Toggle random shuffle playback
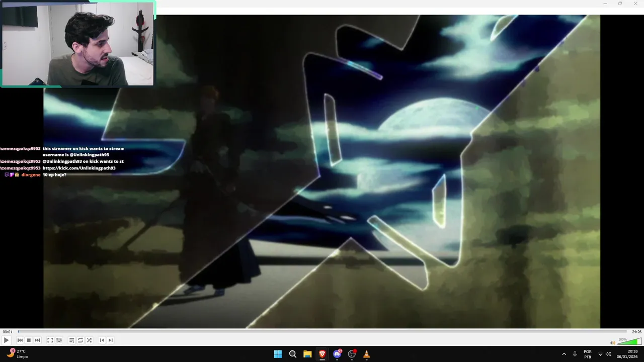This screenshot has width=644, height=362. coord(89,340)
